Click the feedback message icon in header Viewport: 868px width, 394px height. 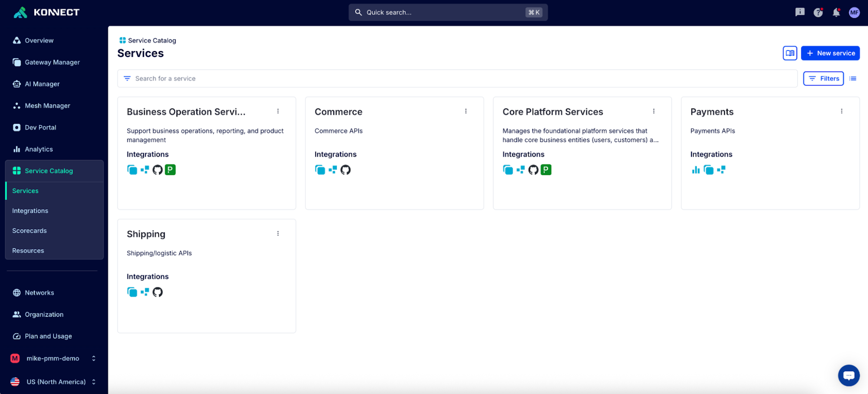click(x=800, y=13)
